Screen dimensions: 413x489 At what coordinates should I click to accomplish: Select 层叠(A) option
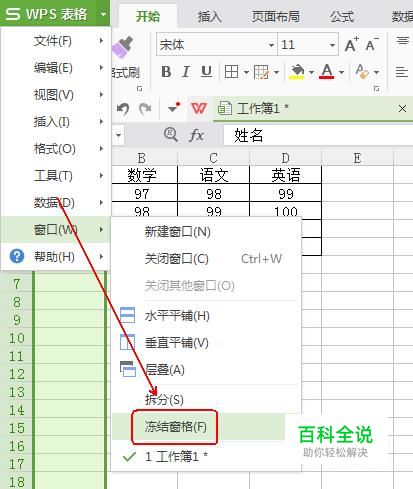pos(207,369)
